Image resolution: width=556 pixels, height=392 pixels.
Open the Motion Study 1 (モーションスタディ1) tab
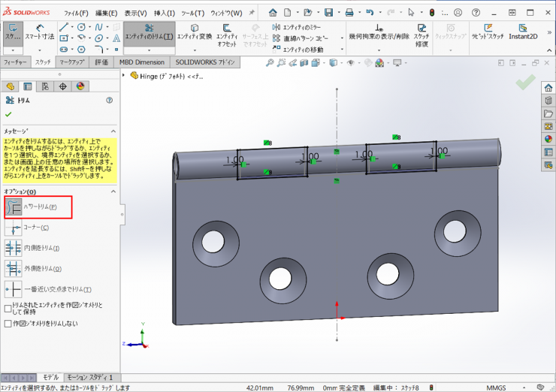[x=89, y=377]
